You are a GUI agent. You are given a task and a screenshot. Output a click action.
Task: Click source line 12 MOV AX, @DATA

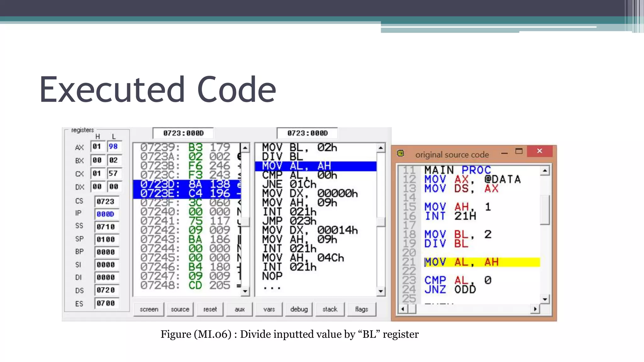472,179
